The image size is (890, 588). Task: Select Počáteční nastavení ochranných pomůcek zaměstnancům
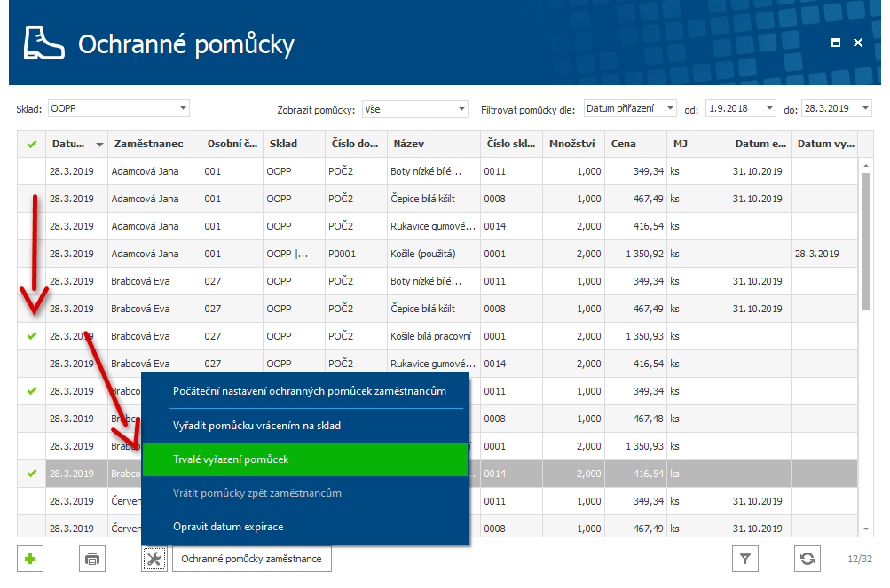(310, 391)
